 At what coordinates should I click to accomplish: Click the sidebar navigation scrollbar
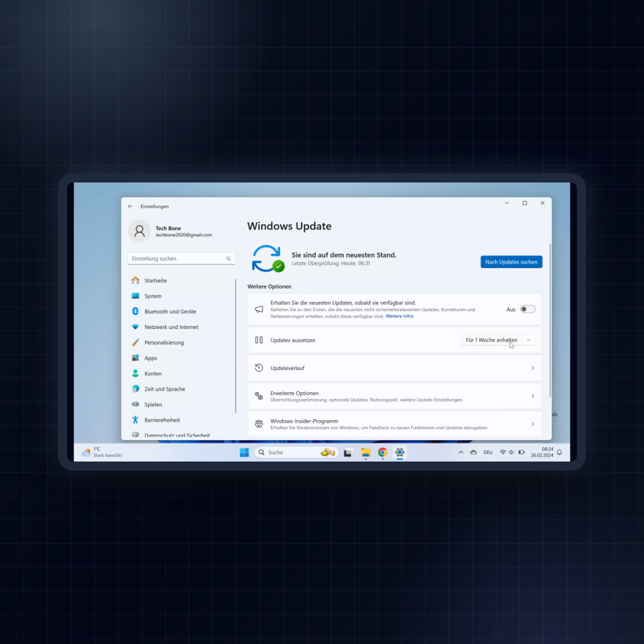[236, 346]
